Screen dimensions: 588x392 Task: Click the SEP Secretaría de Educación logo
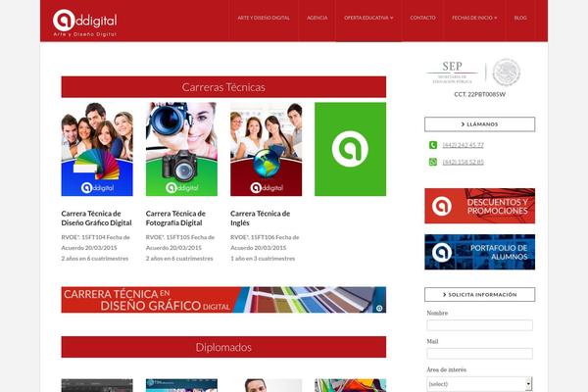(x=452, y=72)
